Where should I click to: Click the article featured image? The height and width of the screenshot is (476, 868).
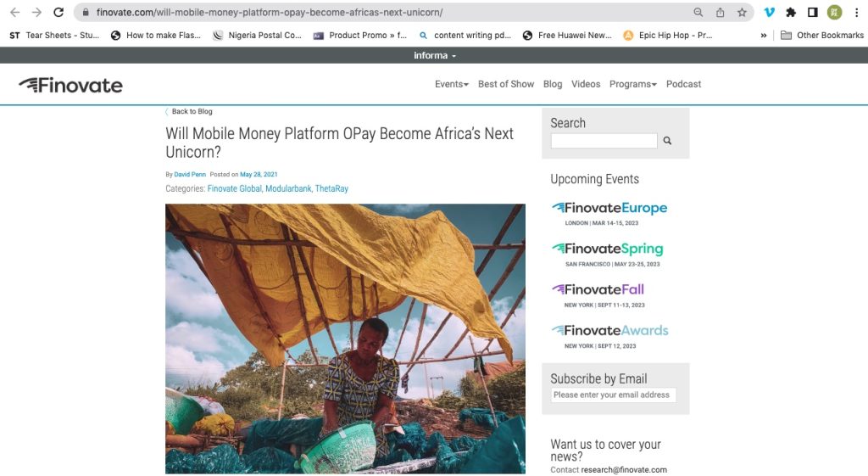click(346, 339)
